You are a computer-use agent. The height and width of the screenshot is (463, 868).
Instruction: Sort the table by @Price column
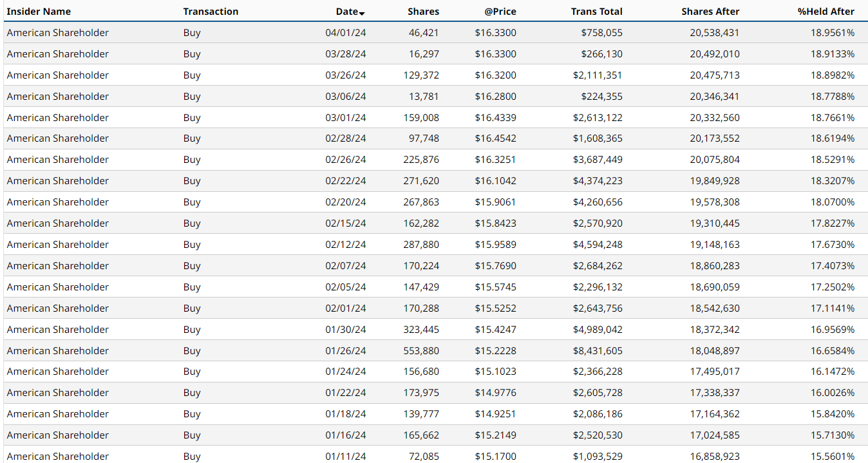point(500,11)
